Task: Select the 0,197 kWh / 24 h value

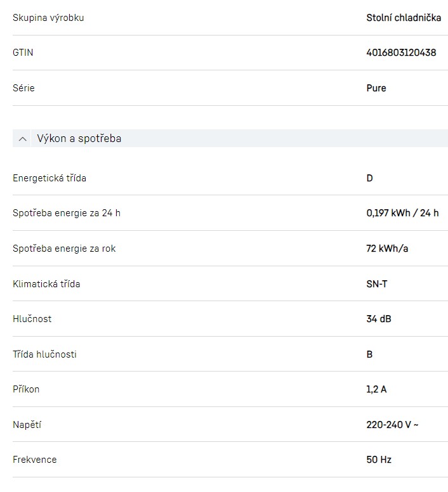Action: [x=402, y=213]
